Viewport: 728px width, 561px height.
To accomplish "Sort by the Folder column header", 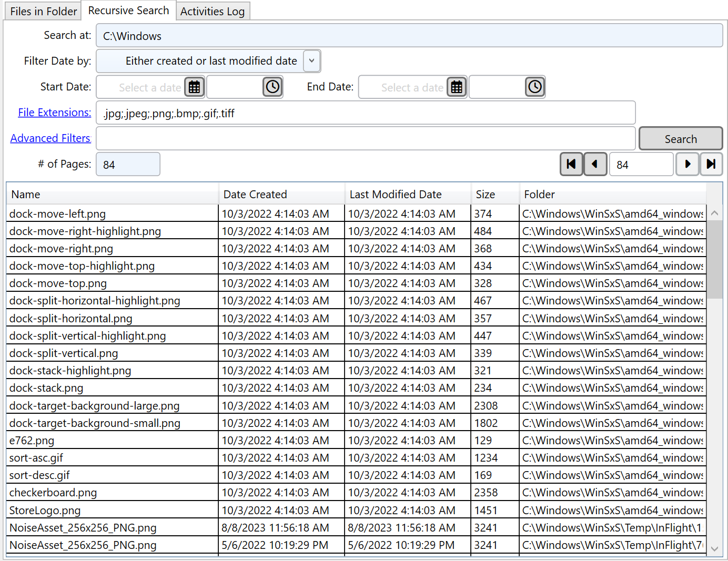I will [x=613, y=194].
